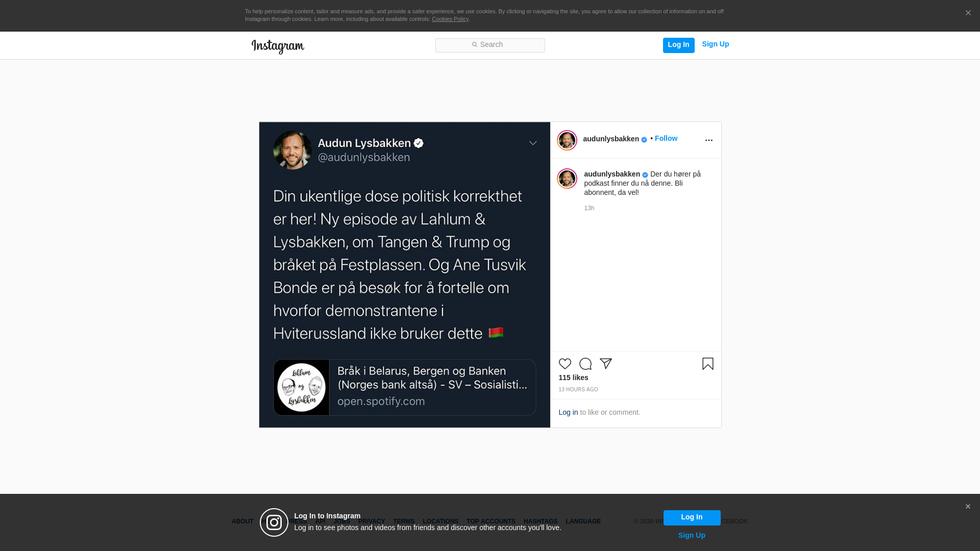The image size is (980, 551).
Task: Dismiss the cookie notice banner
Action: point(968,13)
